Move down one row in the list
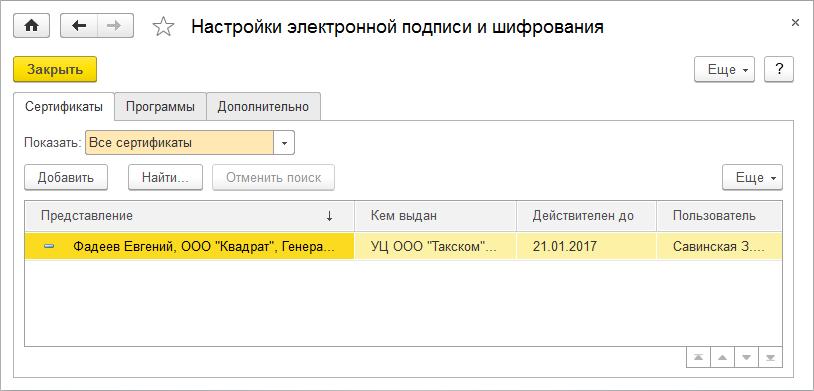 tap(747, 357)
